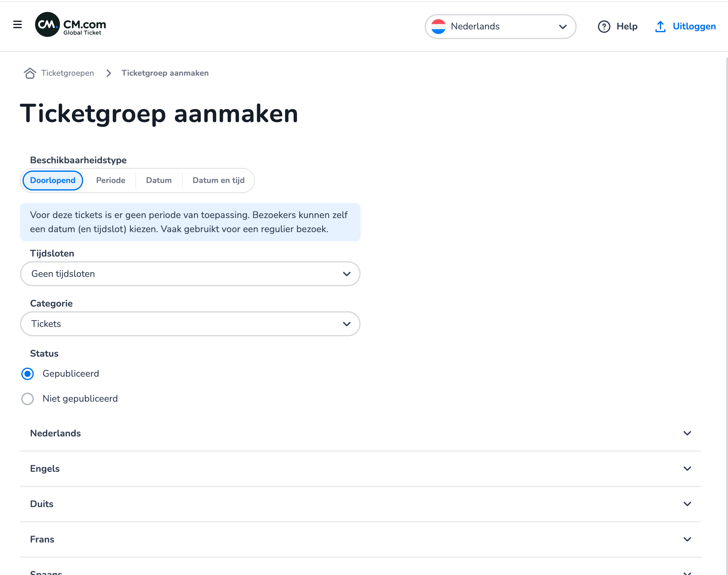The image size is (728, 575).
Task: Open the hamburger navigation menu
Action: pos(18,25)
